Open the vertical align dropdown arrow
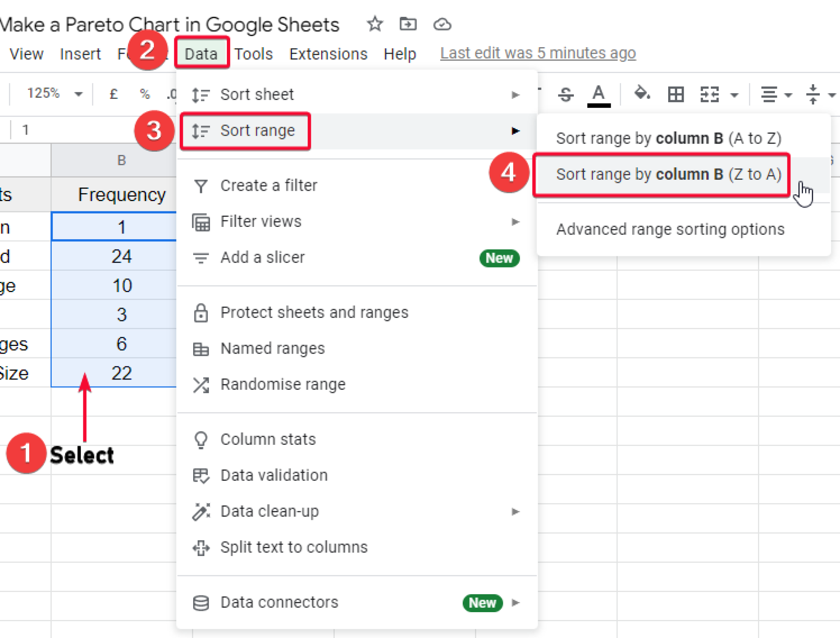Image resolution: width=840 pixels, height=638 pixels. [x=832, y=96]
